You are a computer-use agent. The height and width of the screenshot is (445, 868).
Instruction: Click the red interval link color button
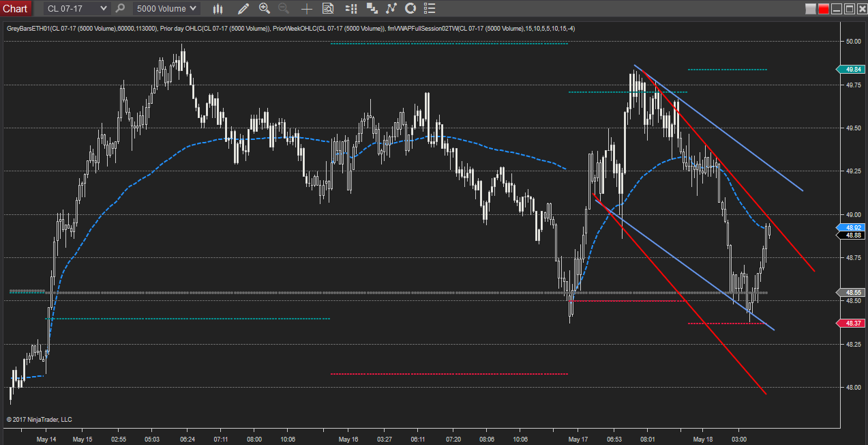(824, 9)
